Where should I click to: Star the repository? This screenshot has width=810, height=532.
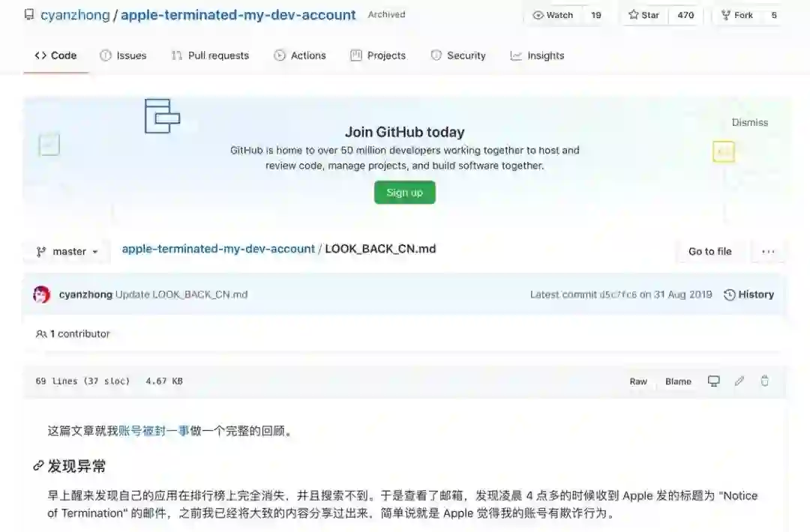[x=644, y=15]
